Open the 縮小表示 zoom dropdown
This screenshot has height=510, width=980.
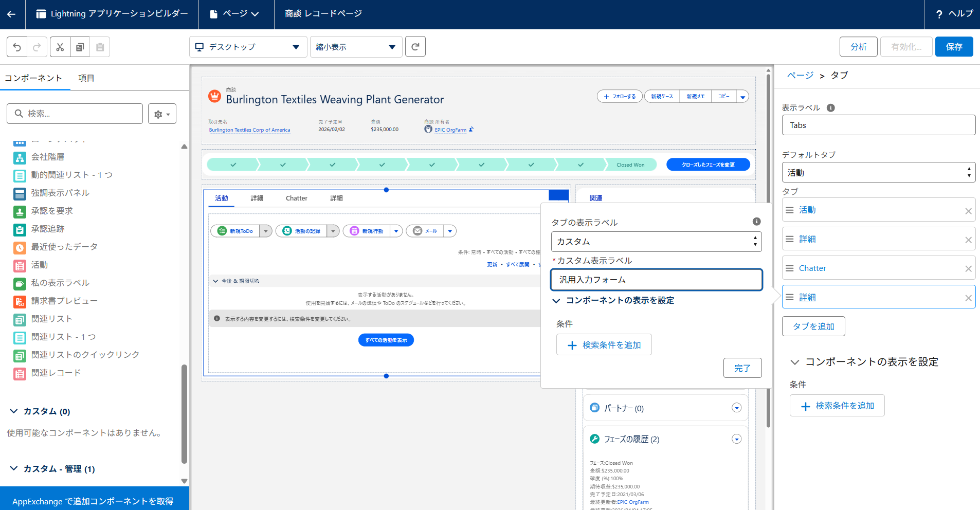(x=356, y=47)
